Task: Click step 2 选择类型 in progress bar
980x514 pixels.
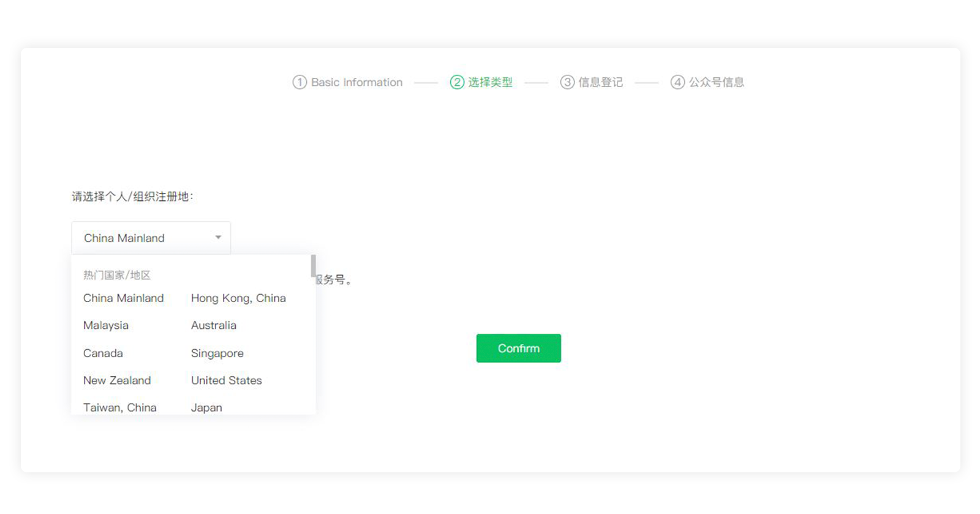Action: (x=481, y=82)
